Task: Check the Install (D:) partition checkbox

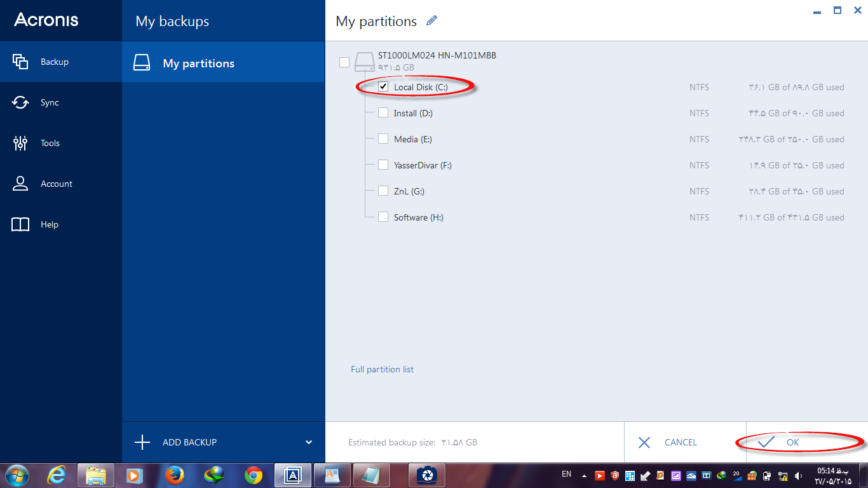Action: (383, 112)
